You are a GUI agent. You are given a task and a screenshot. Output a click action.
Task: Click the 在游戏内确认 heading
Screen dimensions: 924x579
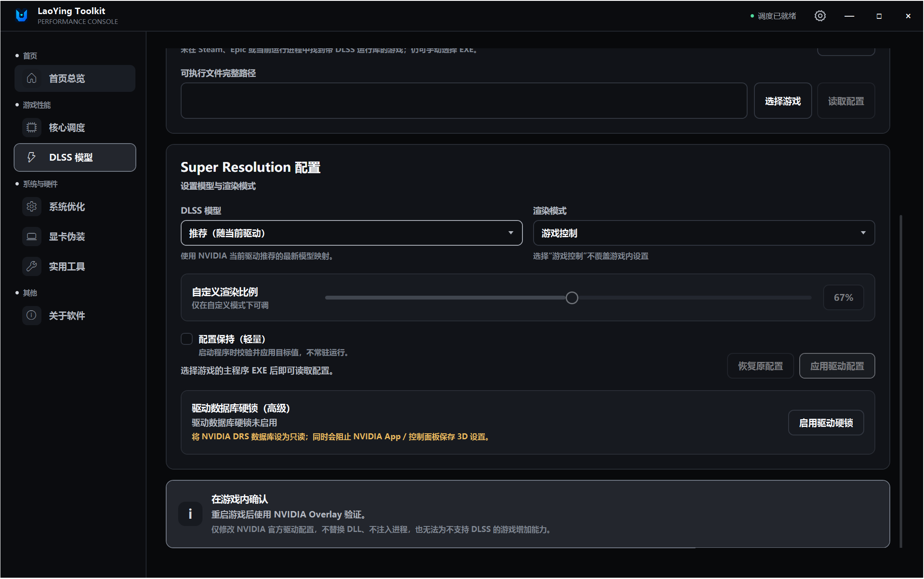coord(240,499)
